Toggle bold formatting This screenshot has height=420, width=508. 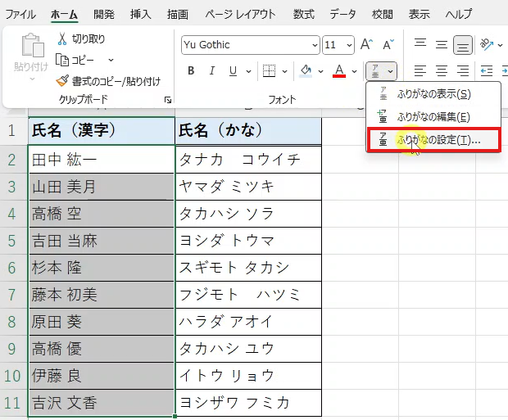191,71
